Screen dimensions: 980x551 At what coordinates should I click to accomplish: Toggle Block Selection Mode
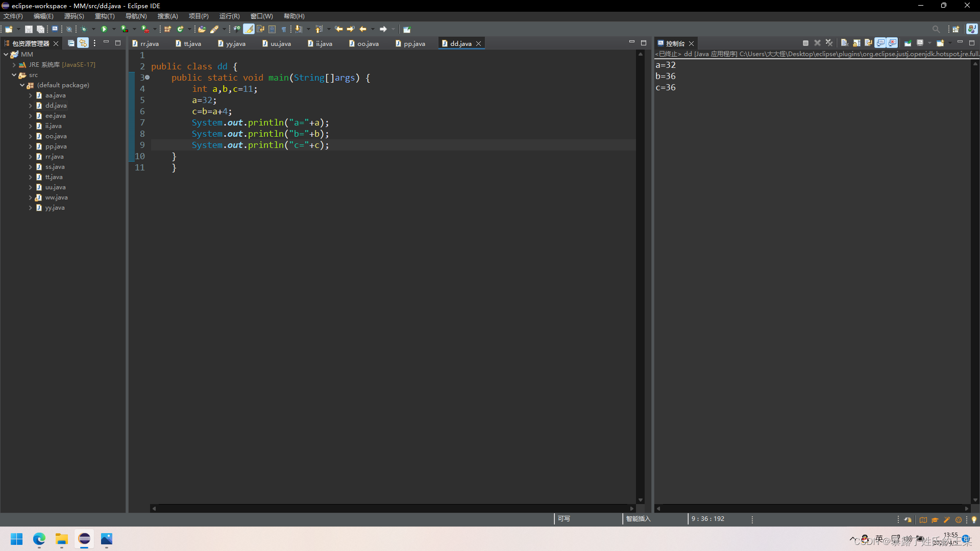click(x=272, y=29)
